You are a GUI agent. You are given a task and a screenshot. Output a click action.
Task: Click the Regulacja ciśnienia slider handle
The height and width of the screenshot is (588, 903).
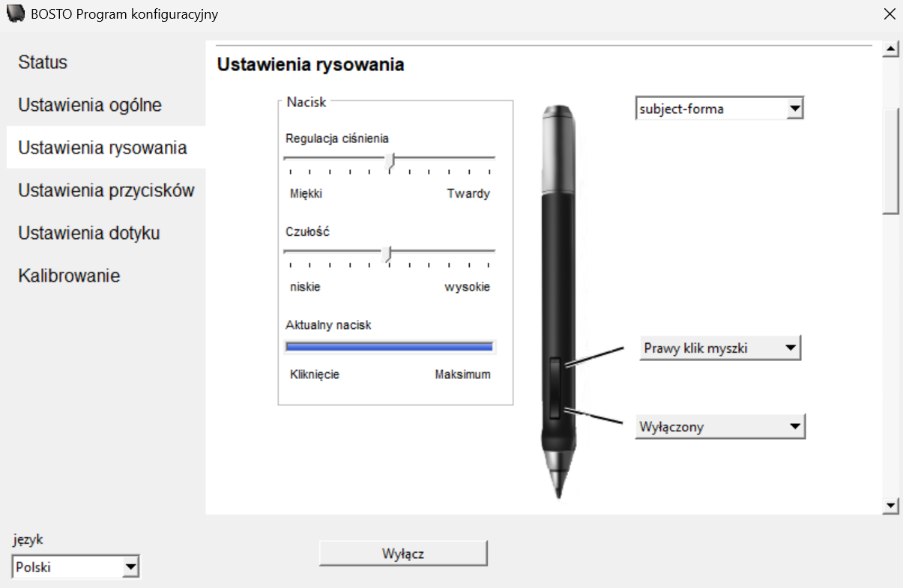click(390, 160)
